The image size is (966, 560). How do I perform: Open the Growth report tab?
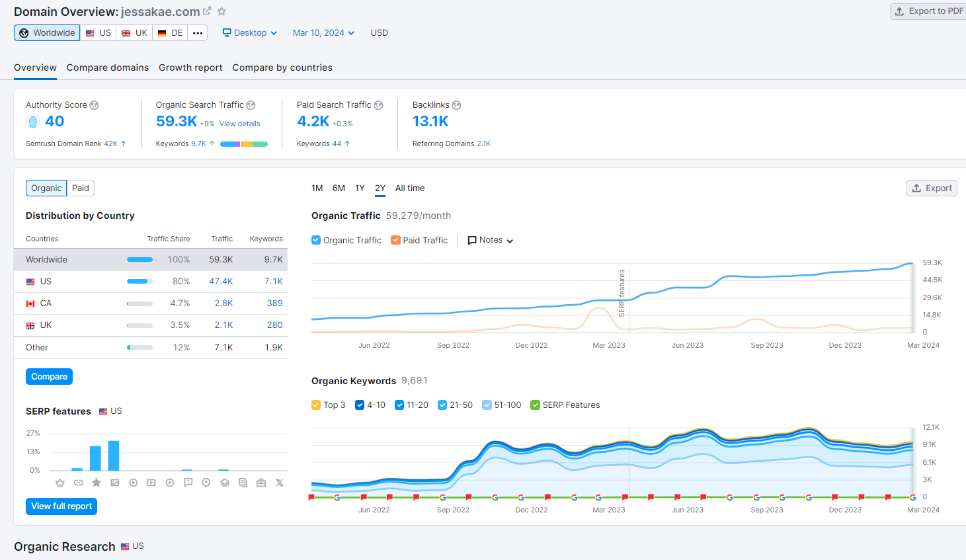coord(190,67)
